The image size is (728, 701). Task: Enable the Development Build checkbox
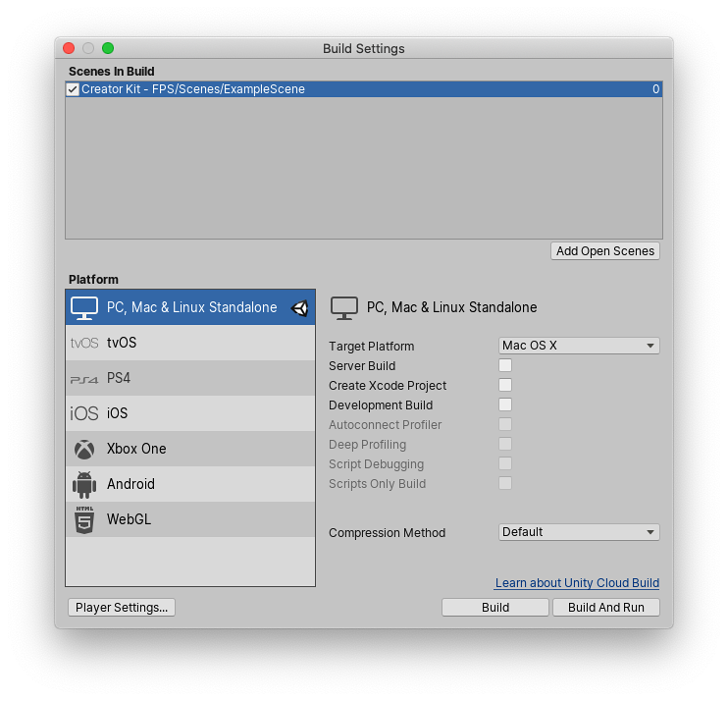pos(505,405)
